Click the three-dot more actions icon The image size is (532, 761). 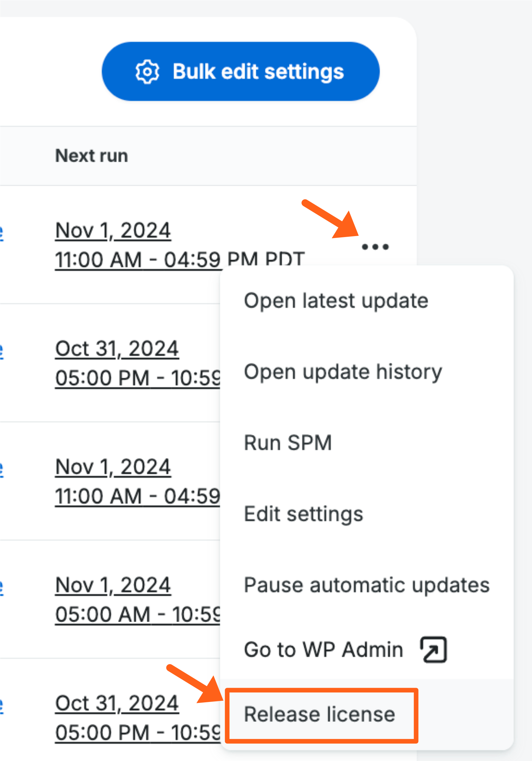pos(375,247)
